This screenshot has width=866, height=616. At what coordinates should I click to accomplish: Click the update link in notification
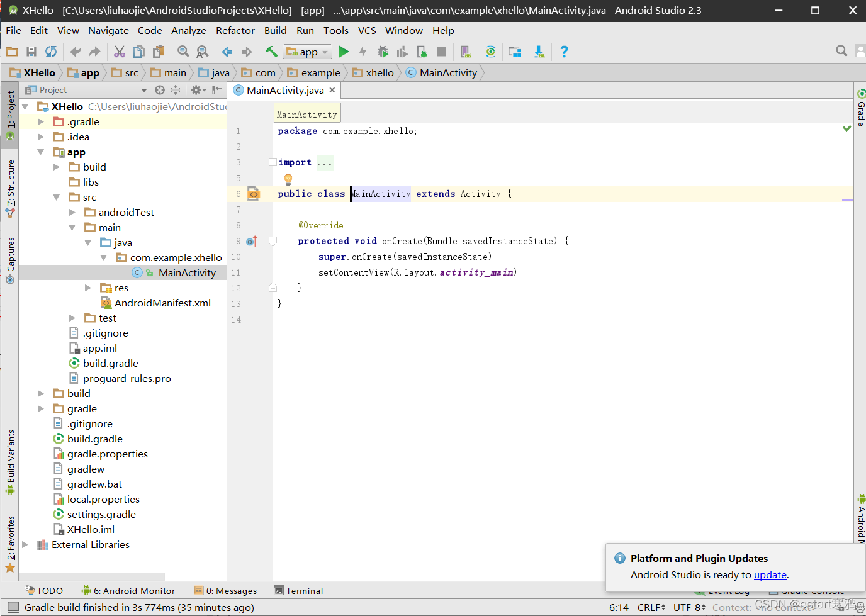pyautogui.click(x=770, y=574)
